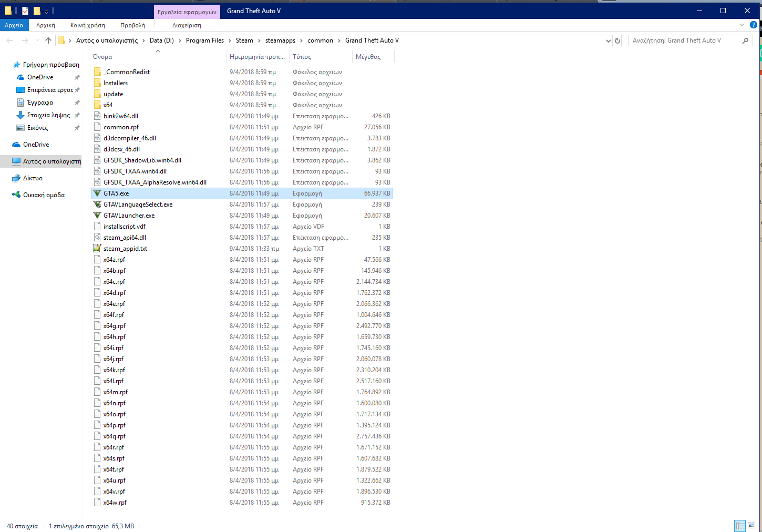Open the Help question mark icon
The image size is (762, 532).
pos(753,25)
